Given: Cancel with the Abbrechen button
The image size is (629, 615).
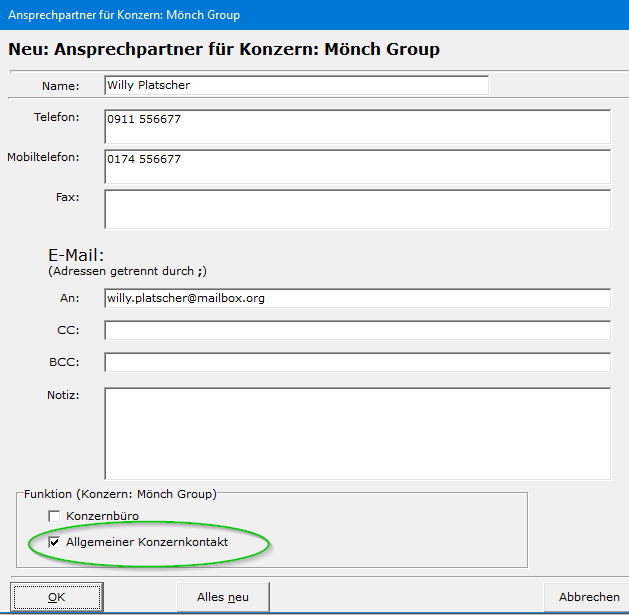Looking at the screenshot, I should coord(588,597).
